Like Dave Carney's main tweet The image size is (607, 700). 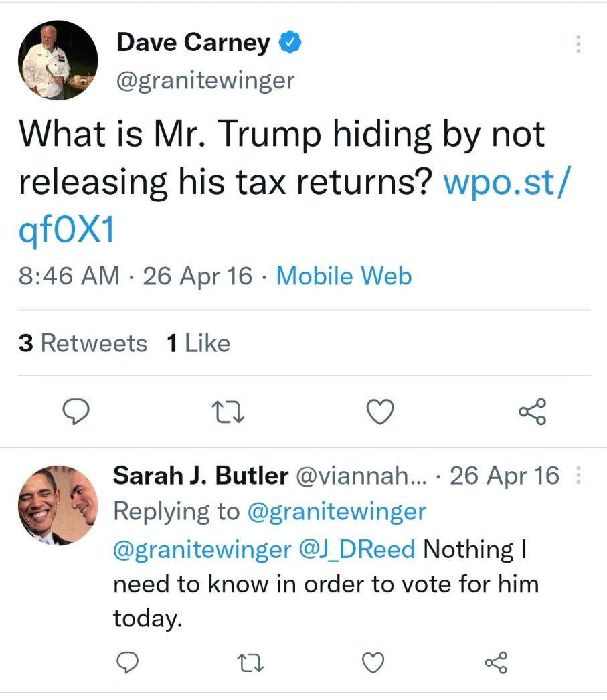pos(381,412)
